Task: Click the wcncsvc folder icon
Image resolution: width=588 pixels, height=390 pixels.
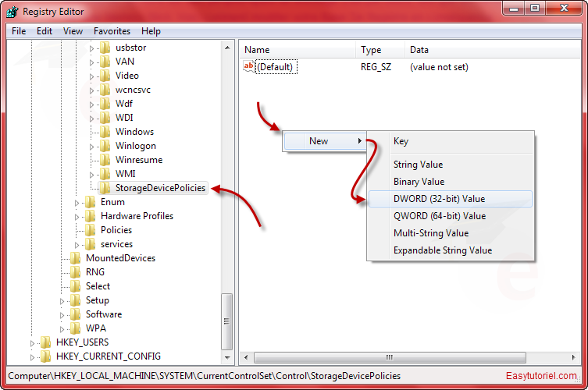Action: [105, 90]
